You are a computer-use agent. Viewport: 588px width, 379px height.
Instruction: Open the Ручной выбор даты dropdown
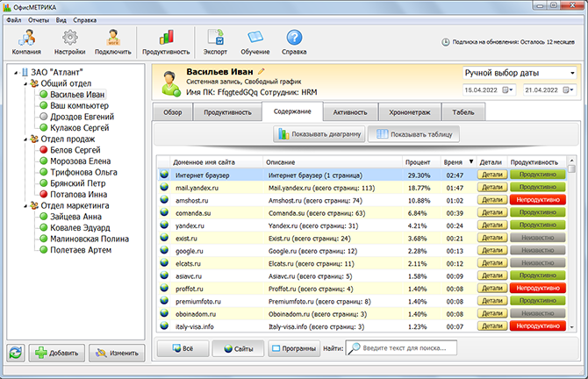click(x=518, y=73)
